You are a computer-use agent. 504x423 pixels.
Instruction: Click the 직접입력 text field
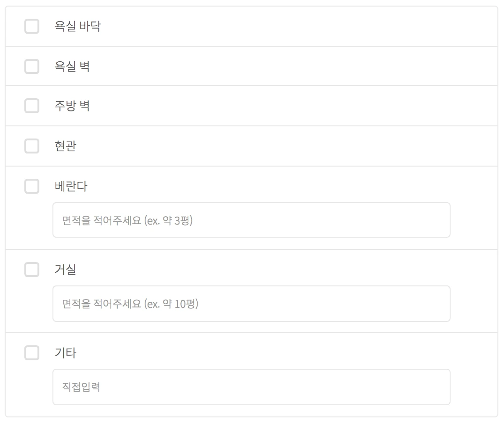coord(251,387)
